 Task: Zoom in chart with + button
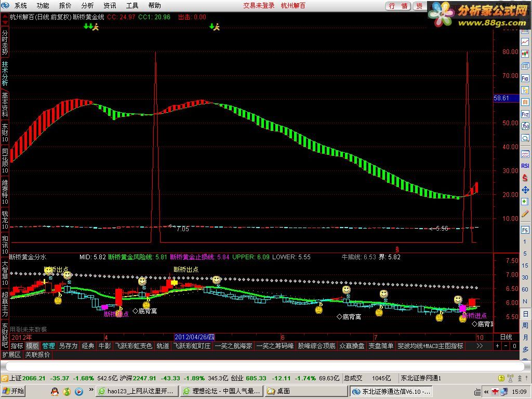tap(497, 346)
